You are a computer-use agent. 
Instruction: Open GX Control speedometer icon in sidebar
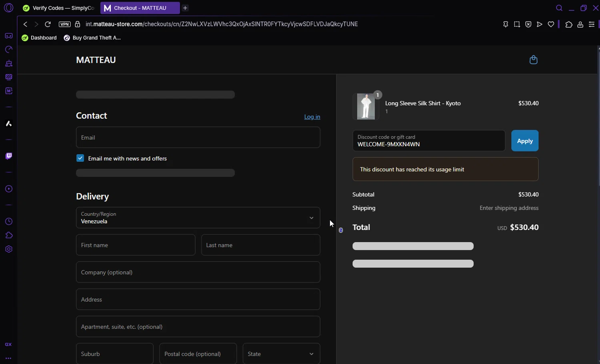(x=8, y=50)
